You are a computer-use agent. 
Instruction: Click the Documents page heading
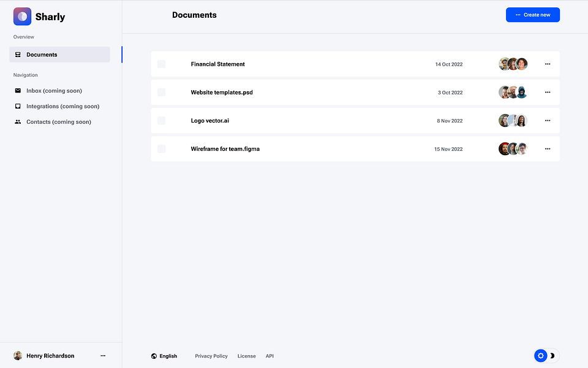194,15
